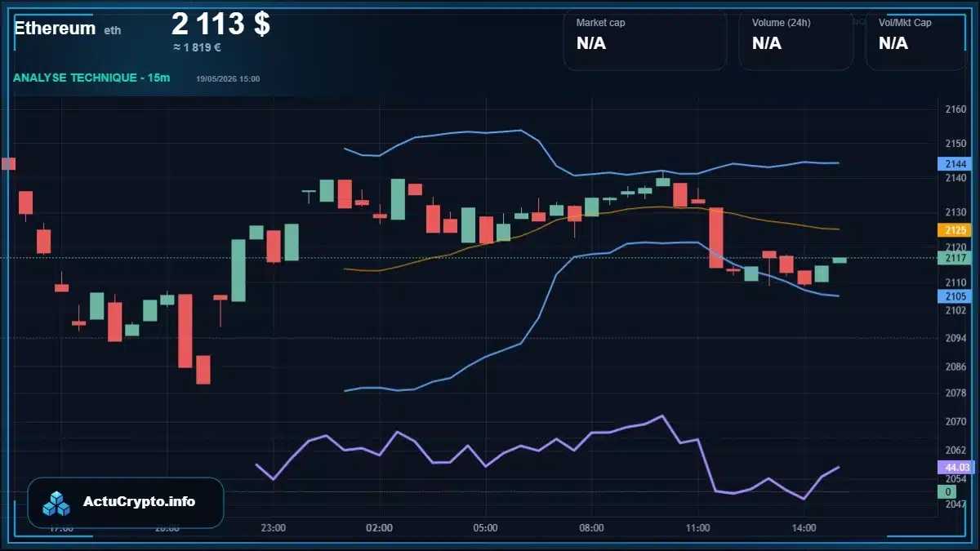
Task: Click the ActuCrypto.info cube logo icon
Action: 57,503
